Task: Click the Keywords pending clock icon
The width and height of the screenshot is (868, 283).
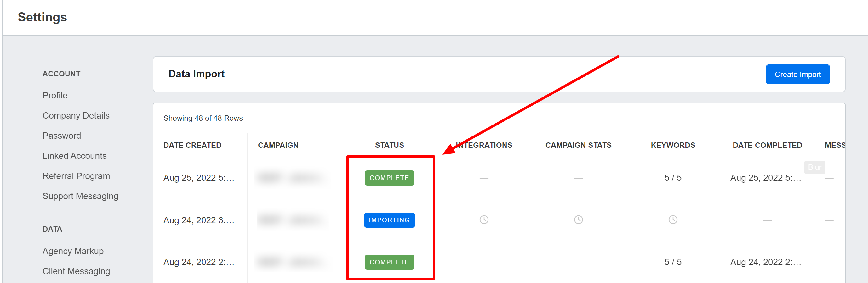Action: coord(673,220)
